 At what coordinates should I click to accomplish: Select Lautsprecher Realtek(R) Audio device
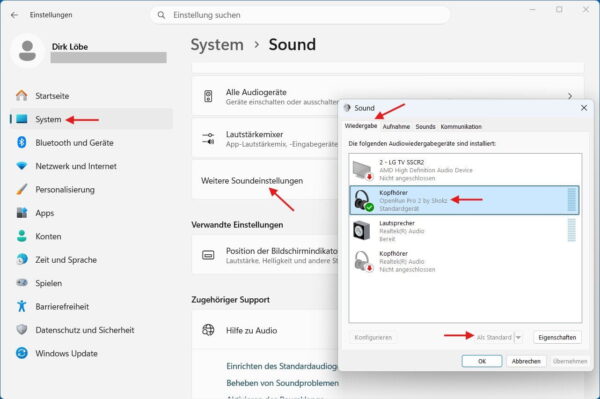click(465, 231)
